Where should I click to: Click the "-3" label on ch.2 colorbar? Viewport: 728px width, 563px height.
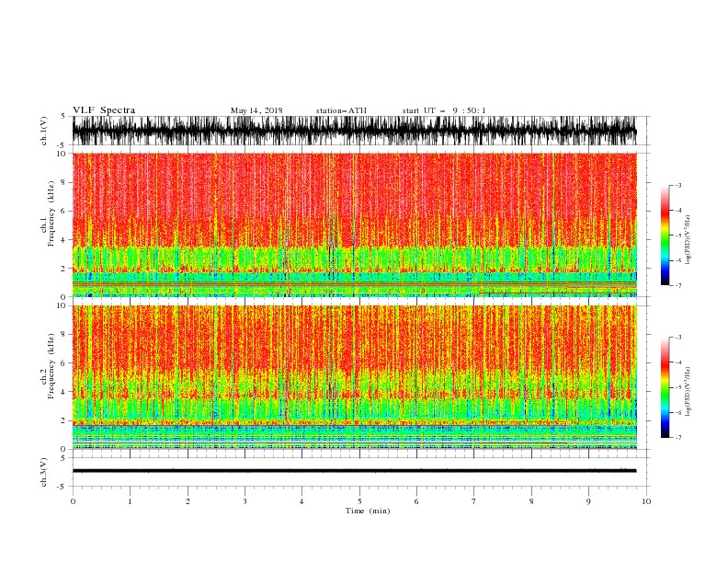(x=677, y=338)
